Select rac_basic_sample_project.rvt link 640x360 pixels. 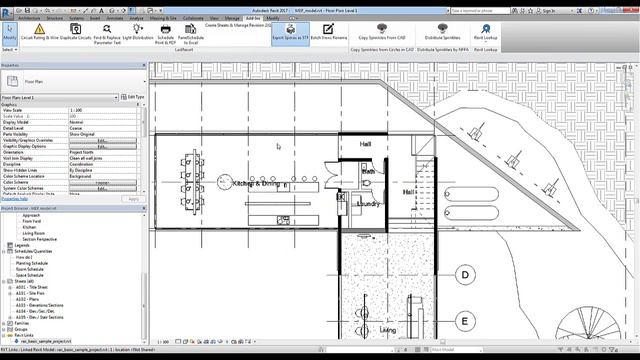tap(46, 341)
